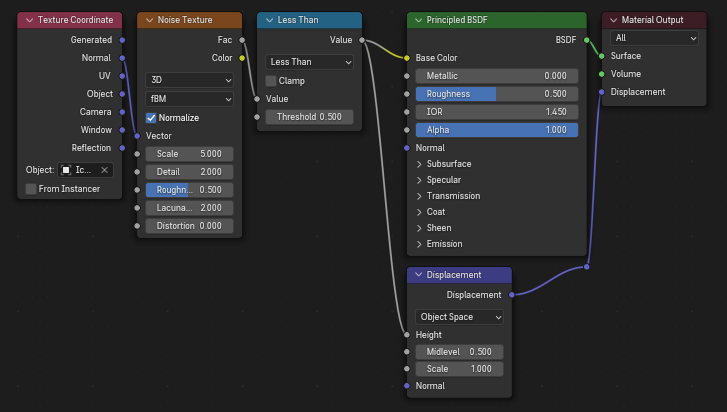The height and width of the screenshot is (412, 727).
Task: Expand the Transmission panel
Action: point(419,196)
